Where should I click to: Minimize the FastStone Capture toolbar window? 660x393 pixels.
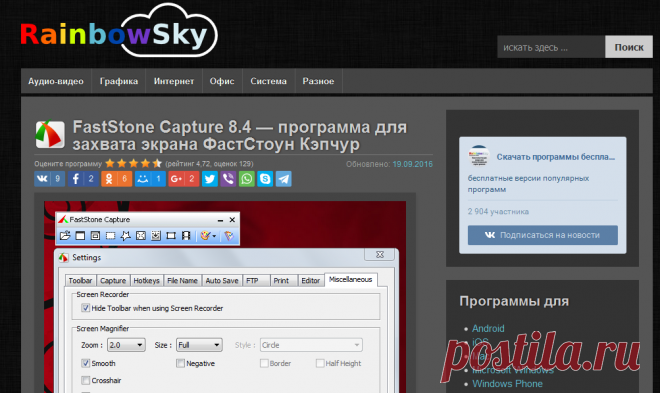click(220, 220)
